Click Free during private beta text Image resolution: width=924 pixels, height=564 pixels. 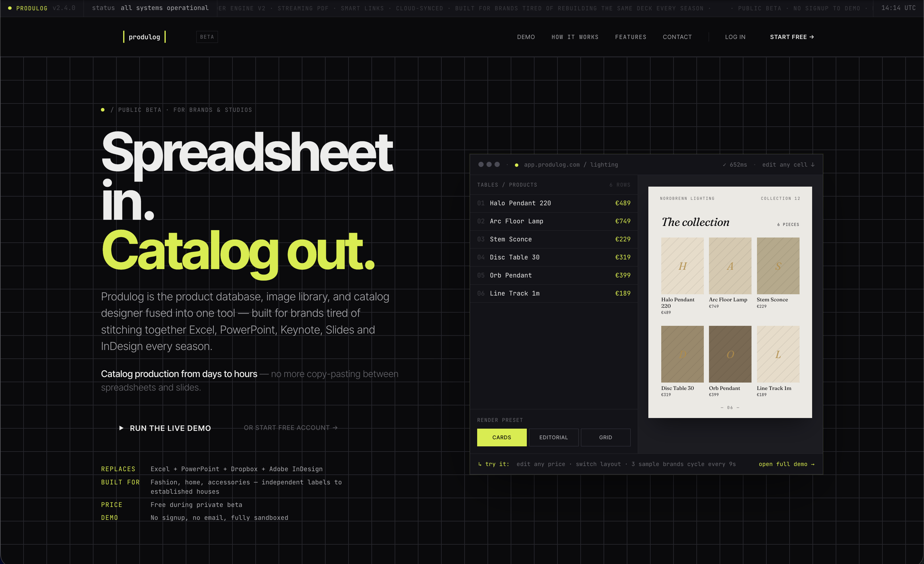[196, 505]
